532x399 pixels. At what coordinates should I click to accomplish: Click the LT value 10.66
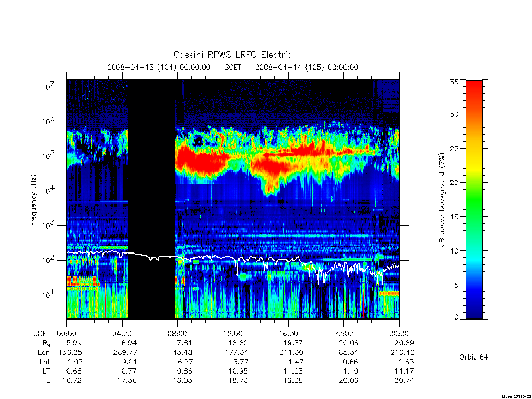click(72, 371)
